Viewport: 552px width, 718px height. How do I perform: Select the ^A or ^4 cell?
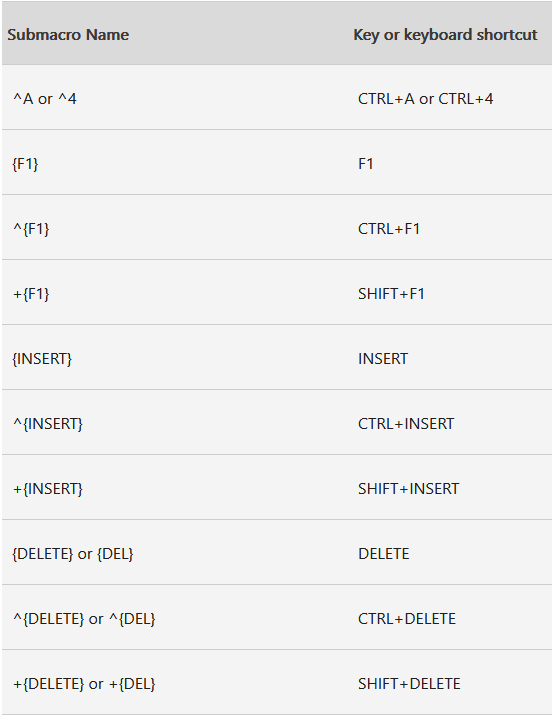[44, 98]
